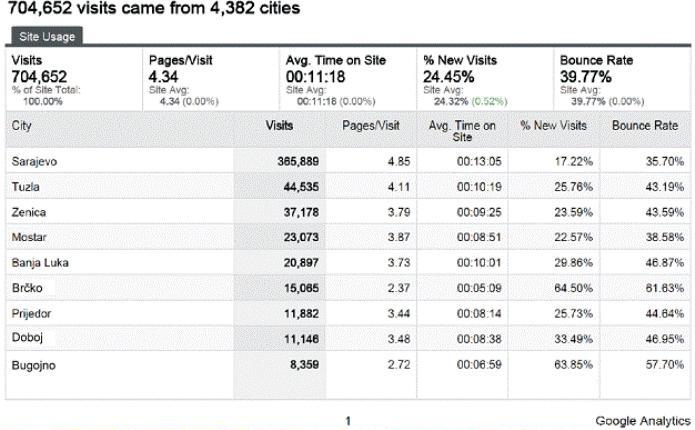The image size is (695, 430).
Task: Click the Brčko city link
Action: [28, 288]
